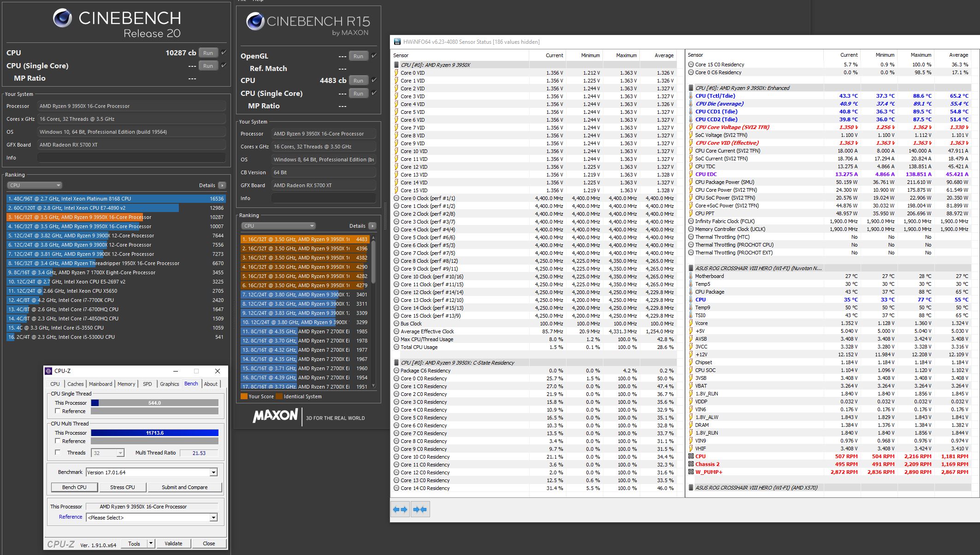Open the Benchmark version dropdown in CPU-Z
980x555 pixels.
[213, 472]
